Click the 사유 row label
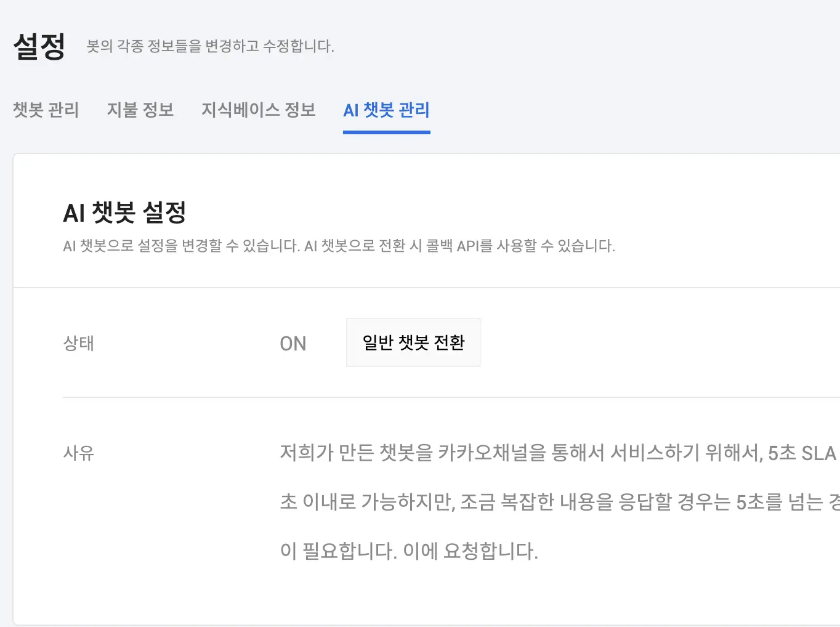840x627 pixels. (79, 453)
